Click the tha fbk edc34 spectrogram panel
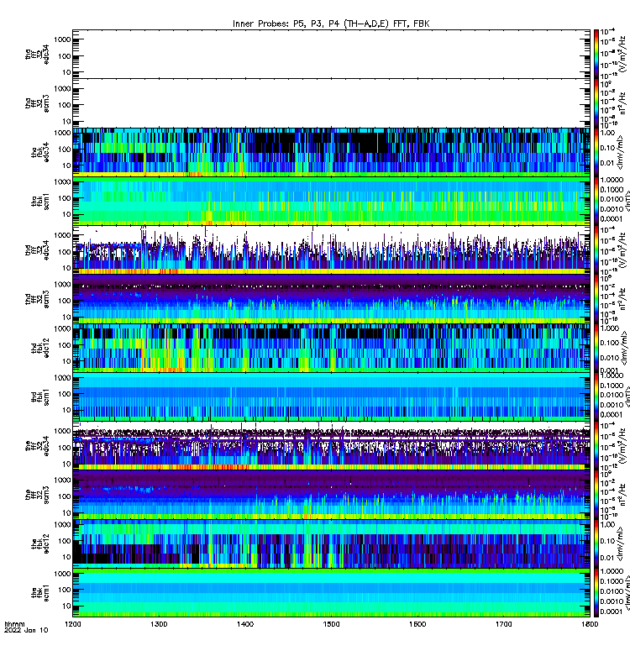This screenshot has height=672, width=630. point(331,152)
